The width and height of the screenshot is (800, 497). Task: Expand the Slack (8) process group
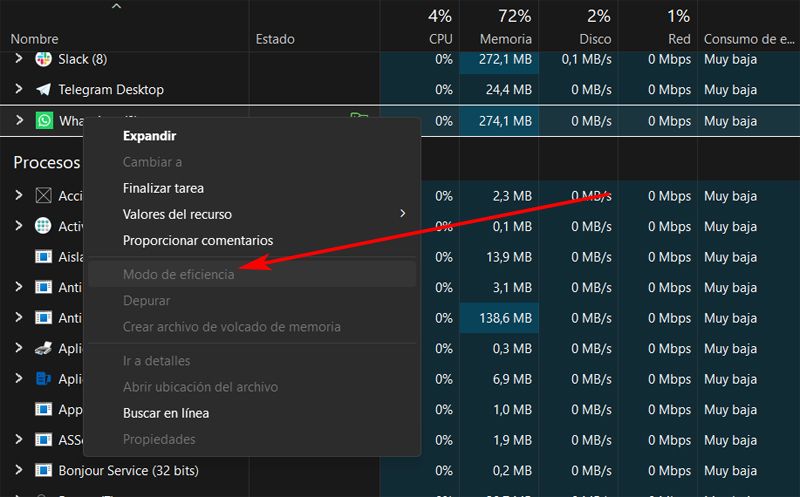pyautogui.click(x=19, y=59)
